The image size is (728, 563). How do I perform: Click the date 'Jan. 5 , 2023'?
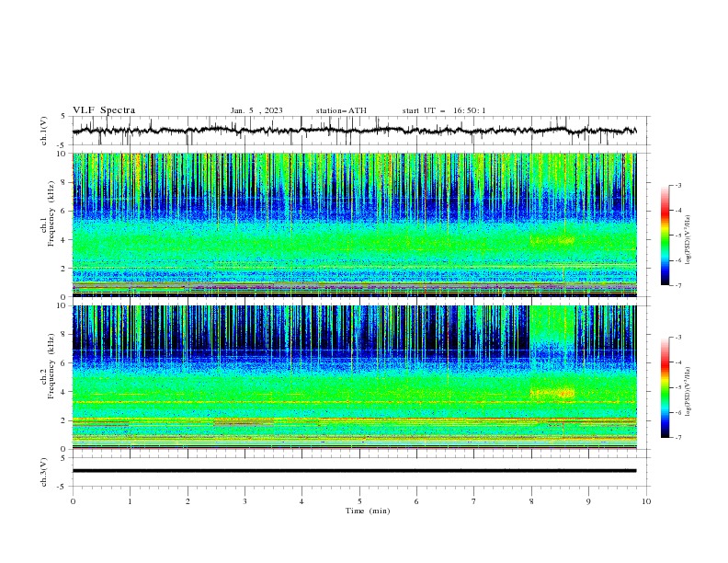(x=256, y=110)
